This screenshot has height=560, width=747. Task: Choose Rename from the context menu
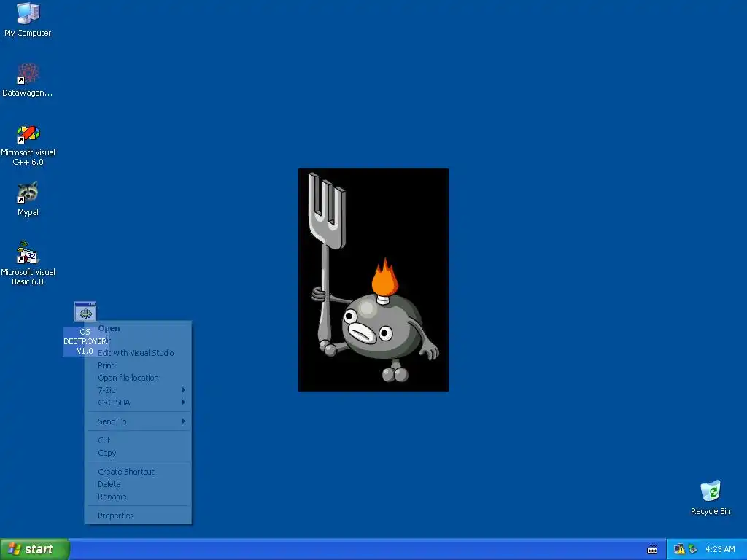[138, 497]
